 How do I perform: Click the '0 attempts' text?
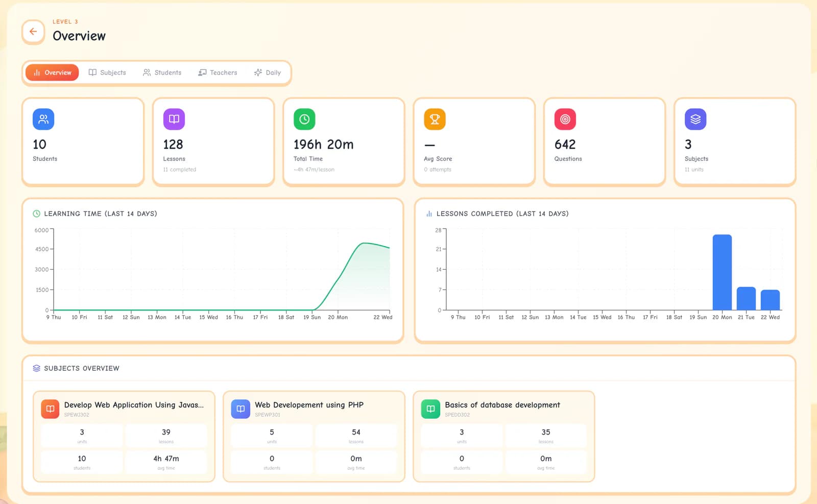tap(438, 170)
